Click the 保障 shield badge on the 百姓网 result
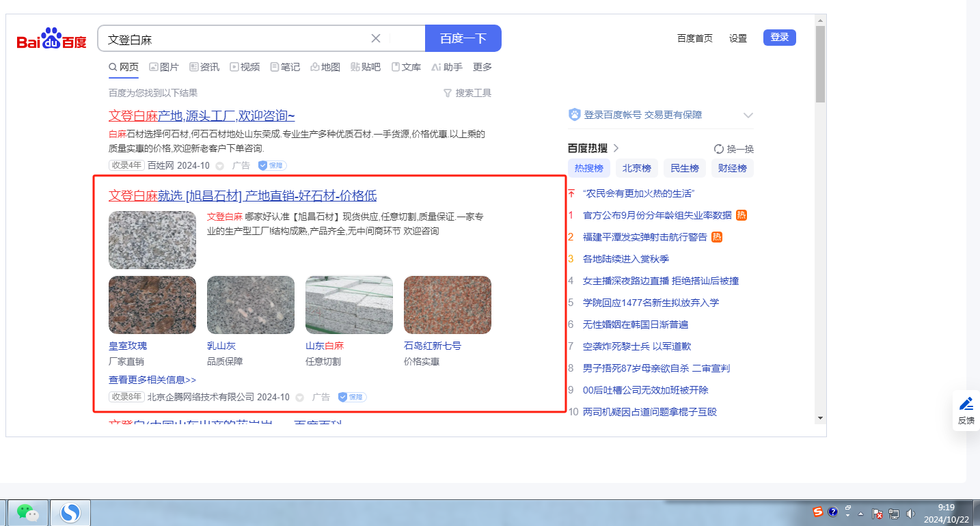The height and width of the screenshot is (526, 980). [x=272, y=165]
